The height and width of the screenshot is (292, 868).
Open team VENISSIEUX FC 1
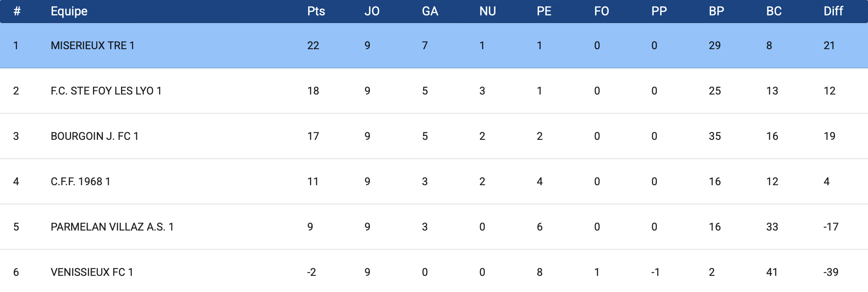tap(92, 272)
